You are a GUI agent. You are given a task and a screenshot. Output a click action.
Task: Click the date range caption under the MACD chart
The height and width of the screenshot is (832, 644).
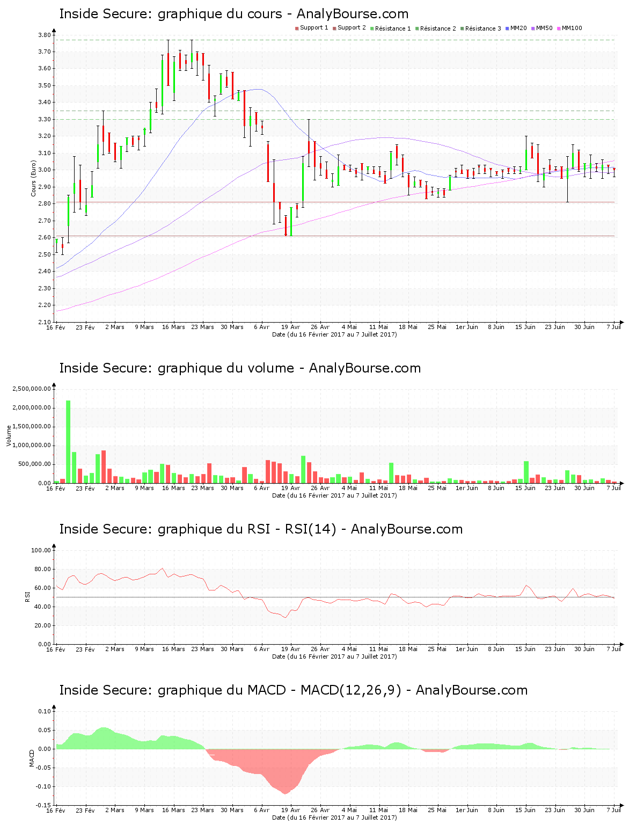pyautogui.click(x=334, y=818)
